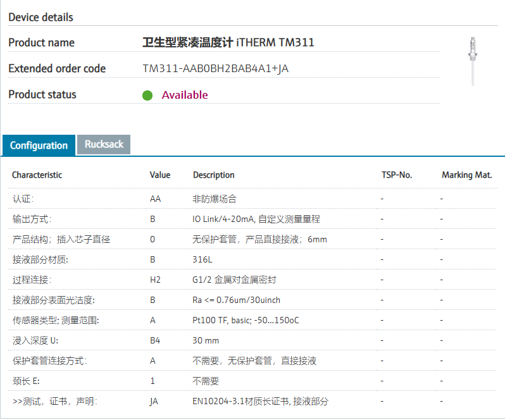Click the extended order code TM311-AAB0BH2BAB4A1+JA
505x420 pixels.
pyautogui.click(x=215, y=69)
